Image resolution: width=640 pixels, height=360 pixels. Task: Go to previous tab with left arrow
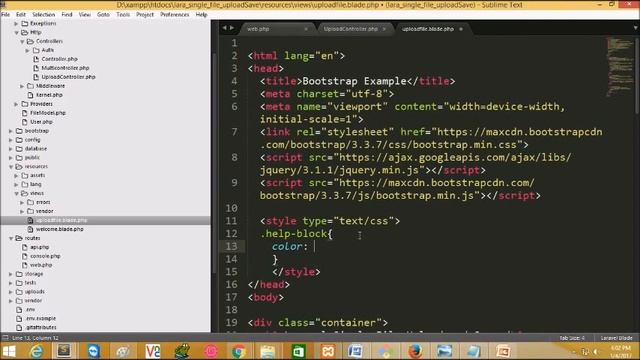[x=224, y=28]
